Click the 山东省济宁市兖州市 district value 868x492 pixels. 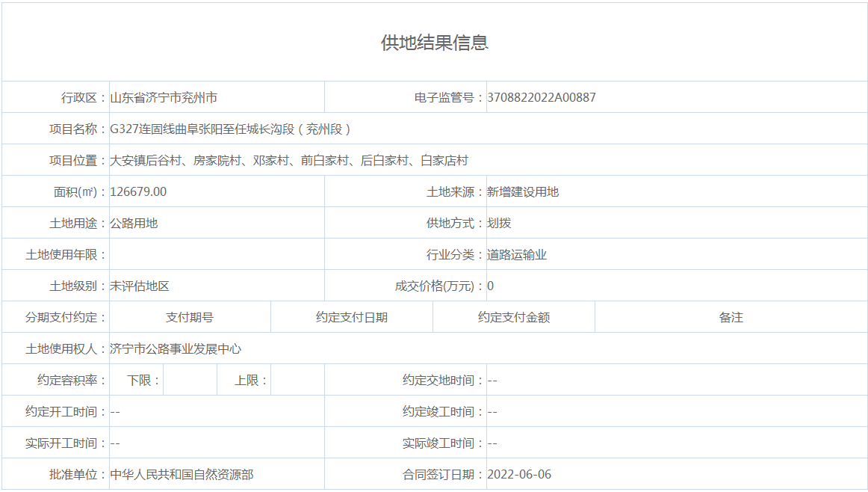tap(164, 98)
